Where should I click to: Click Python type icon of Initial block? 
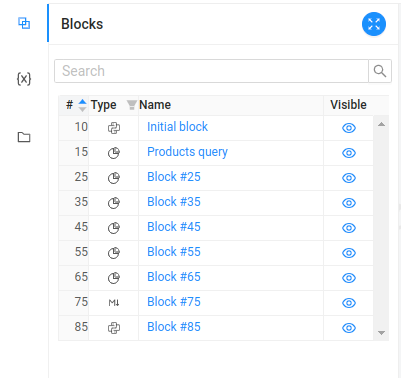click(114, 128)
